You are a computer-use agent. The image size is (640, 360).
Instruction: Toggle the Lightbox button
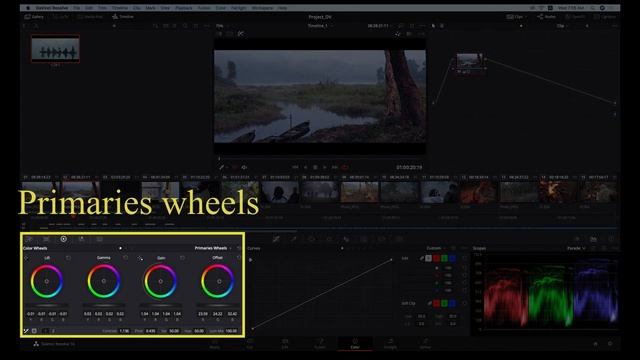[x=605, y=17]
